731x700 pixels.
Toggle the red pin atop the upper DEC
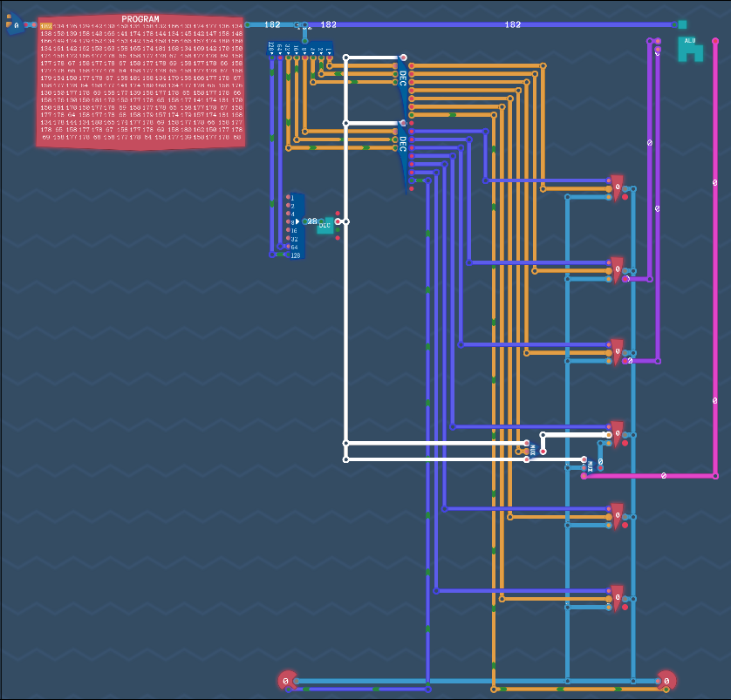(403, 58)
